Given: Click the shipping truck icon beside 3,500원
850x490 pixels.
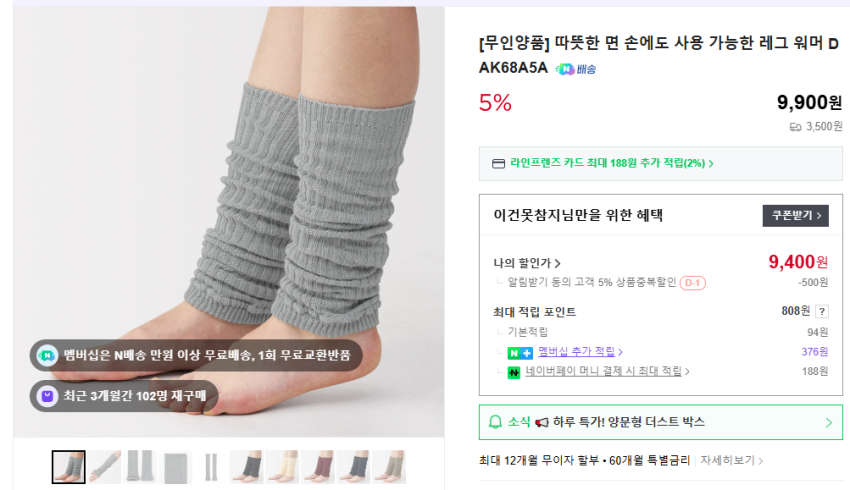Looking at the screenshot, I should [x=795, y=127].
